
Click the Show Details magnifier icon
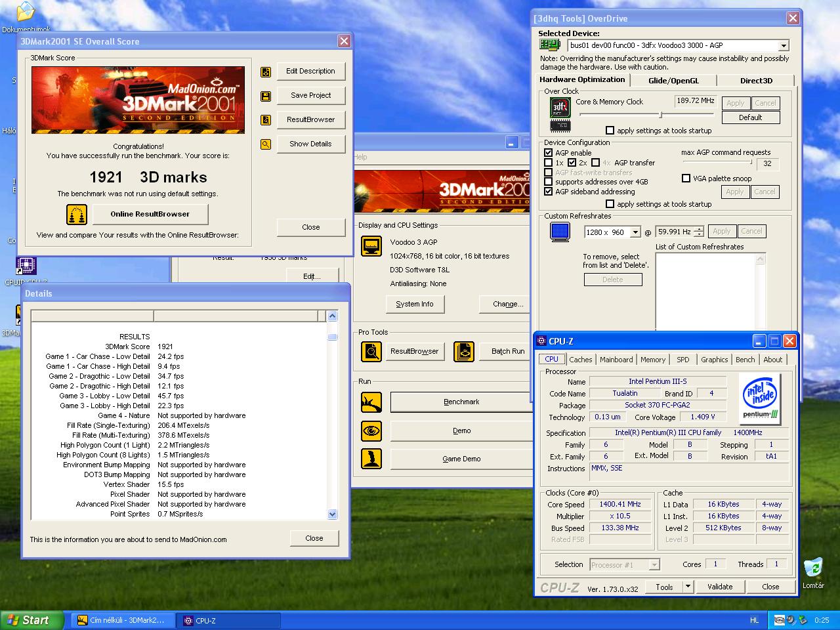pos(266,144)
